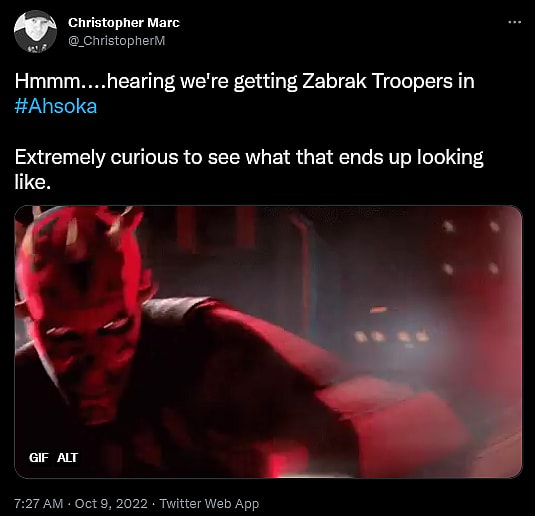535x516 pixels.
Task: Click the four white dots in the GIF's top right
Action: (x=471, y=247)
